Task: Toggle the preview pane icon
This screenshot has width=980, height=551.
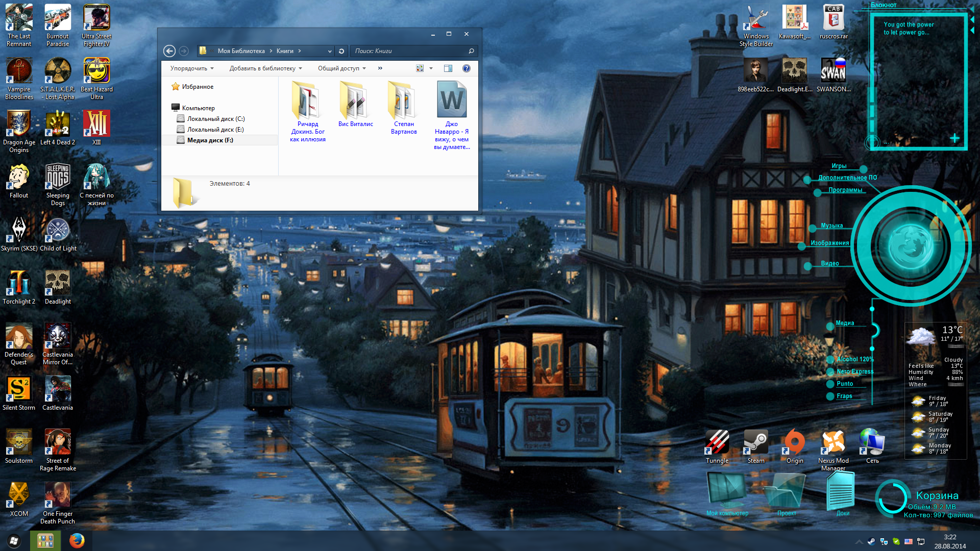Action: point(448,68)
